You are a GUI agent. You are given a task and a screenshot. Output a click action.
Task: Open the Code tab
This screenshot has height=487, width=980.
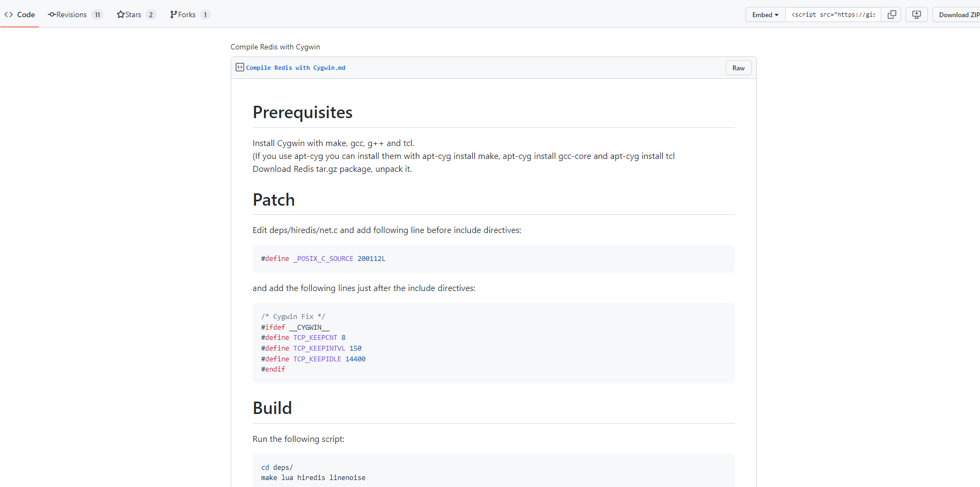pyautogui.click(x=19, y=14)
